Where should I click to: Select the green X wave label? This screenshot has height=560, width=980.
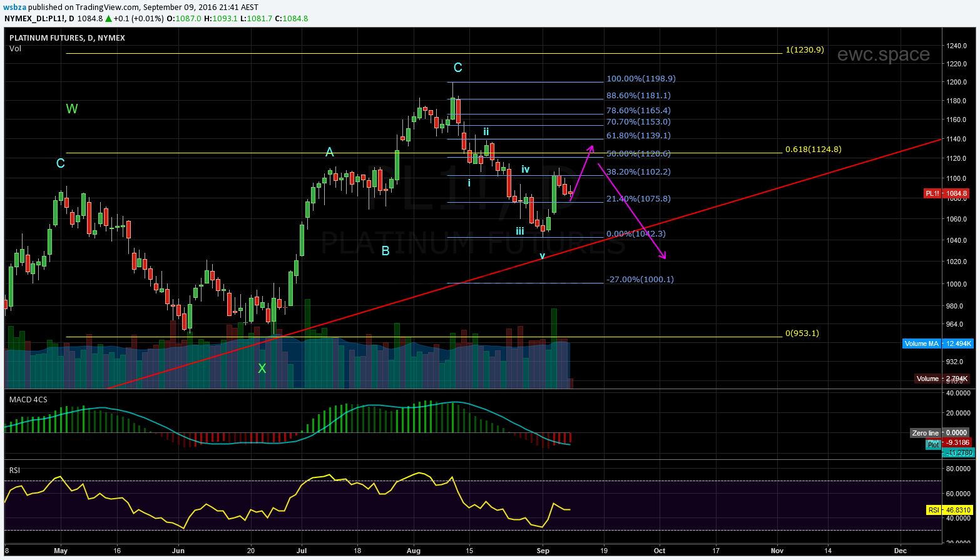[262, 369]
